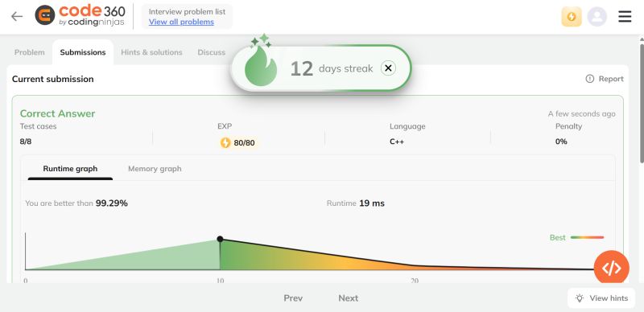Open the hamburger menu
This screenshot has width=644, height=312.
(625, 16)
